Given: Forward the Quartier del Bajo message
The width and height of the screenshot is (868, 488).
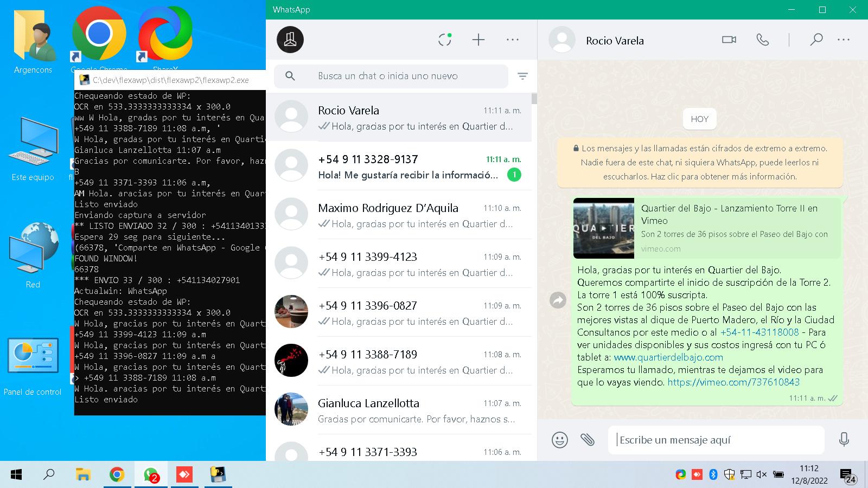Looking at the screenshot, I should click(558, 300).
